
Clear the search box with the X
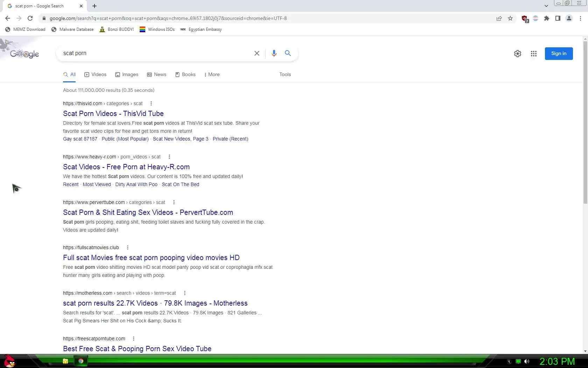tap(257, 53)
